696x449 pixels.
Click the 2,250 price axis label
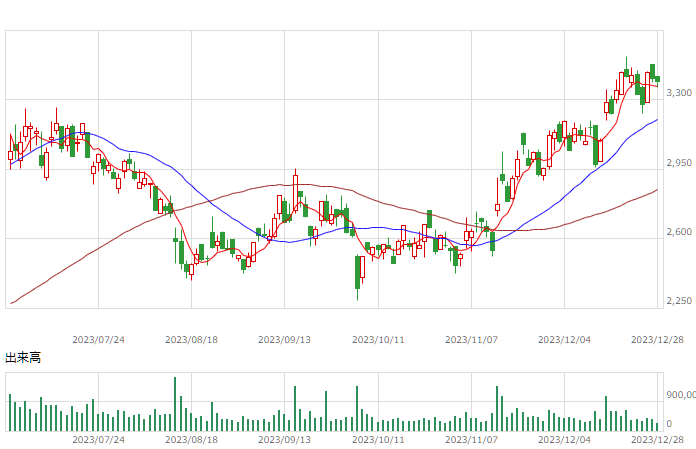coord(679,301)
